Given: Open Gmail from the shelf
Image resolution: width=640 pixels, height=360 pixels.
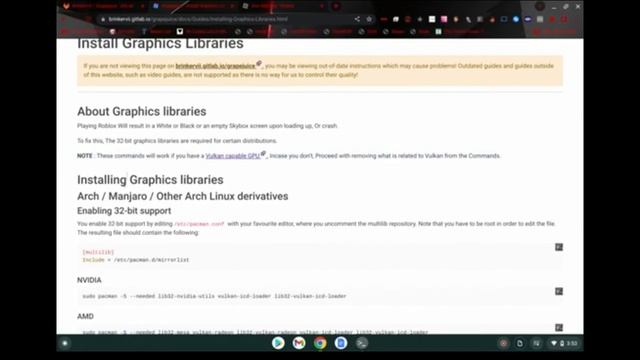Looking at the screenshot, I should [299, 343].
